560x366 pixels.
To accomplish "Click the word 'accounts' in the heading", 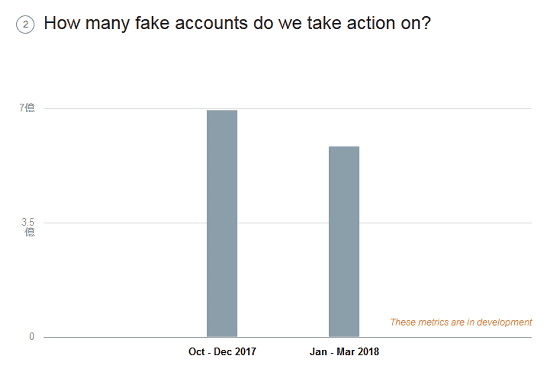I will (x=211, y=23).
